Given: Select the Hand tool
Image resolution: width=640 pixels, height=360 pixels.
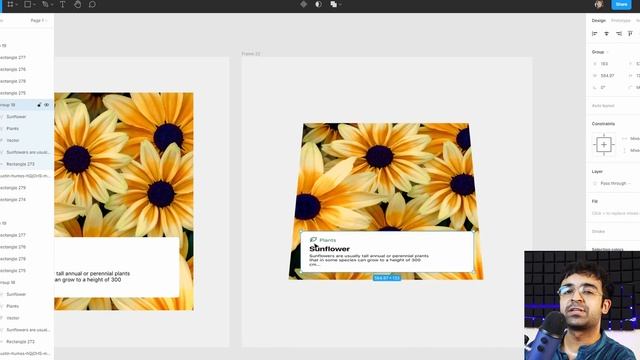Looking at the screenshot, I should point(78,4).
